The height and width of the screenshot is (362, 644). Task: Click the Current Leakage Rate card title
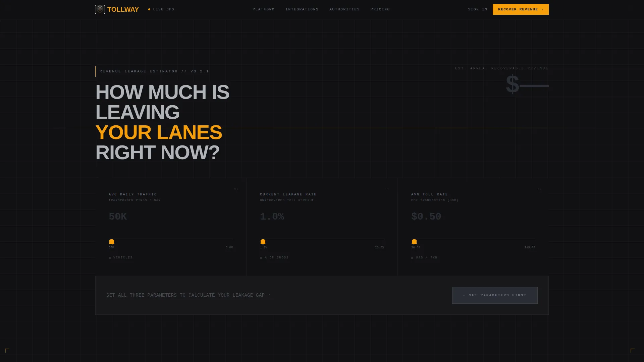coord(288,194)
